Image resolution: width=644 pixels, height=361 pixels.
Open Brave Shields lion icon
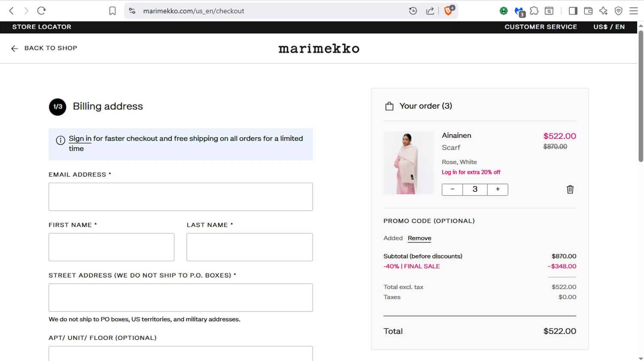pyautogui.click(x=449, y=11)
